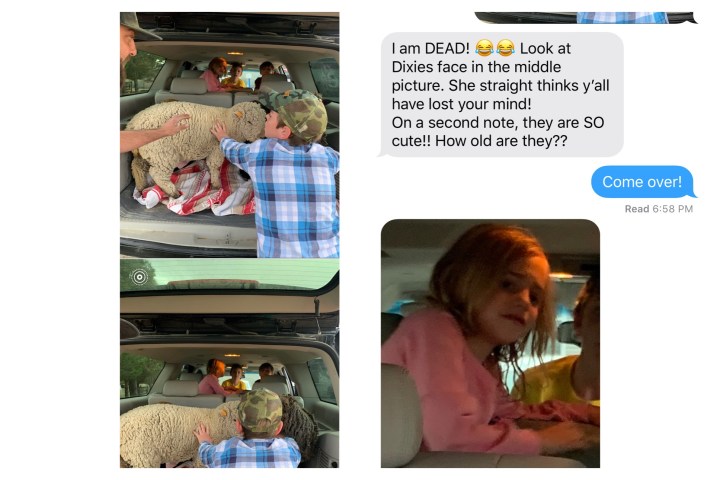The height and width of the screenshot is (480, 720).
Task: Open the lower-left photo with Live badge
Action: tap(230, 363)
